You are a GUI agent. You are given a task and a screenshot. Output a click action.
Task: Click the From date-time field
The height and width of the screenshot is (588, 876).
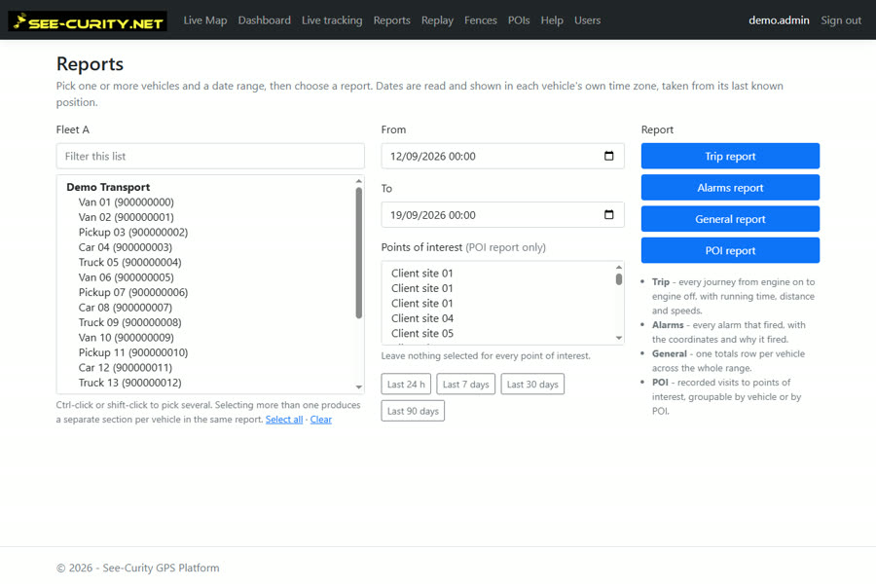[x=502, y=156]
